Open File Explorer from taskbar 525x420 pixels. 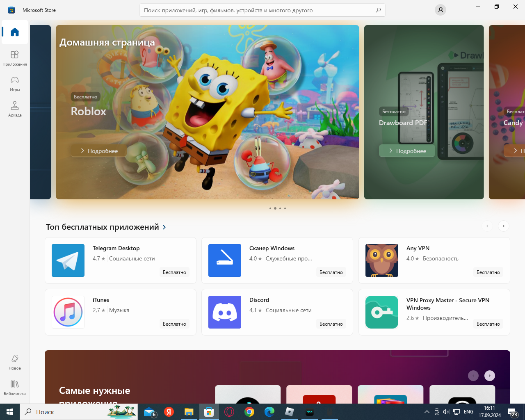click(189, 412)
